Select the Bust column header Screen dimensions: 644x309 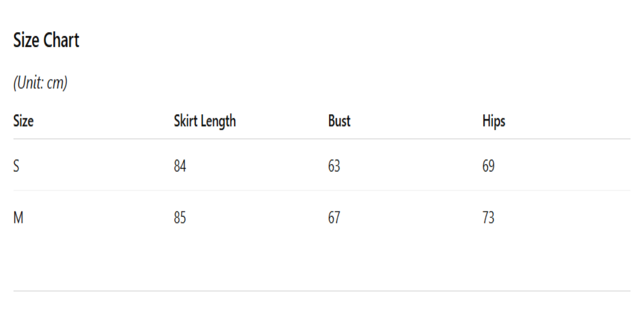pos(339,121)
